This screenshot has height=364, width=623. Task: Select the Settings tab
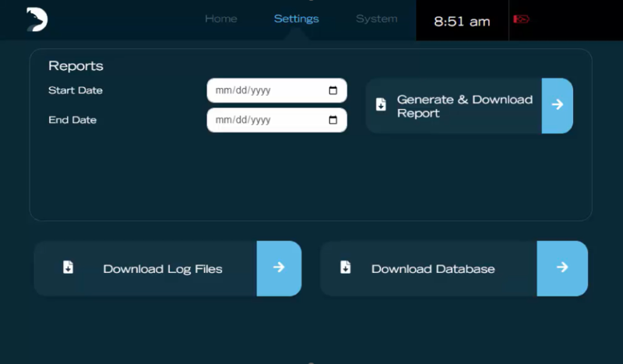coord(296,19)
